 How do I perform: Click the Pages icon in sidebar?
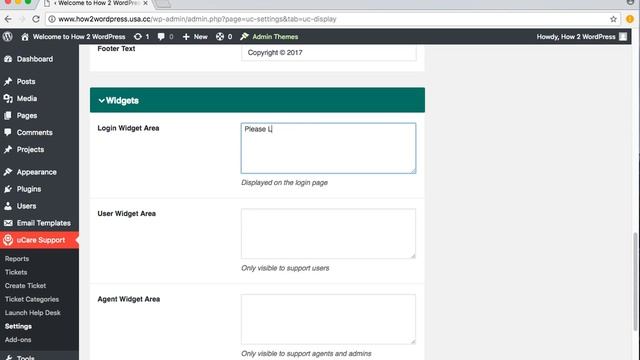[x=8, y=116]
